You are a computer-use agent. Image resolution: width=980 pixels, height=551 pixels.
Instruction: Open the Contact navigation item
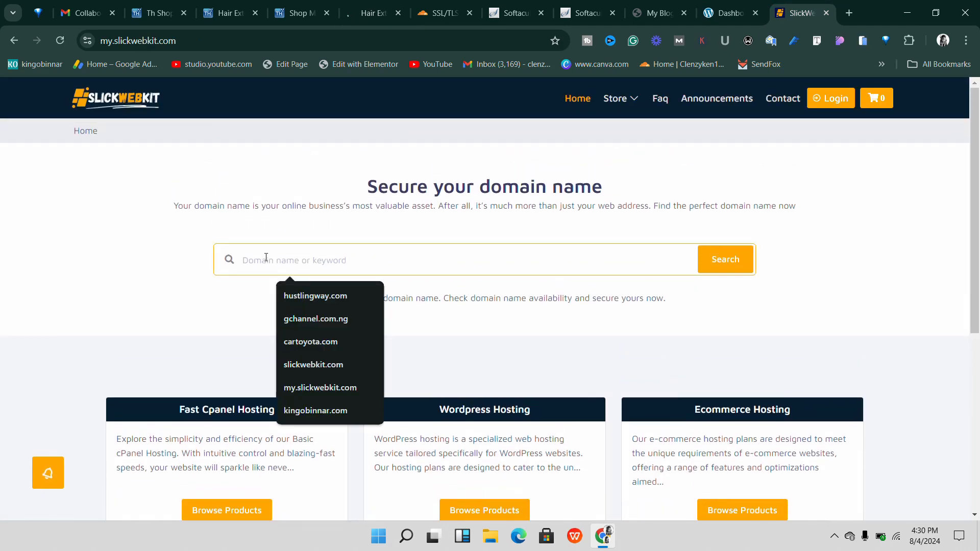(782, 98)
